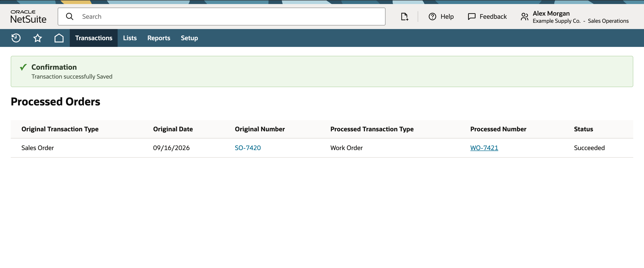The width and height of the screenshot is (644, 268).
Task: Click the Original Date column header
Action: (173, 129)
